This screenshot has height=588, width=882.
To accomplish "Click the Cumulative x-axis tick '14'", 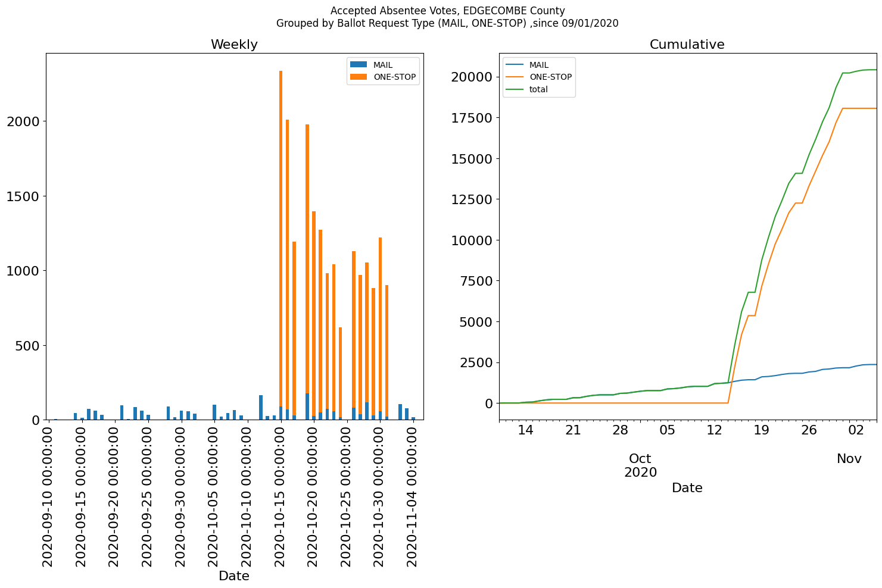I will (x=525, y=430).
